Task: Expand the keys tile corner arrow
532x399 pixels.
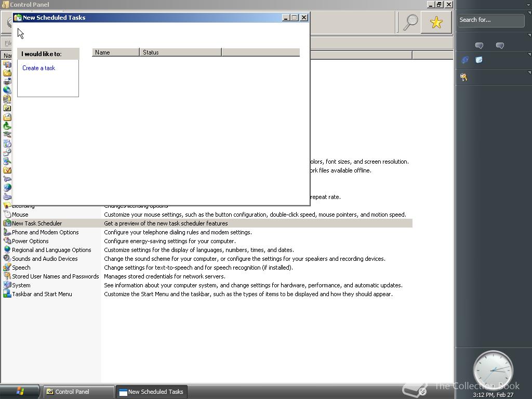Action: click(529, 73)
